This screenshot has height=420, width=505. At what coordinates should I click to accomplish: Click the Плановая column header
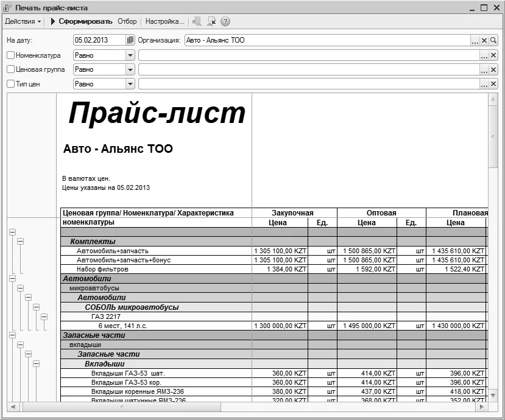pyautogui.click(x=457, y=212)
